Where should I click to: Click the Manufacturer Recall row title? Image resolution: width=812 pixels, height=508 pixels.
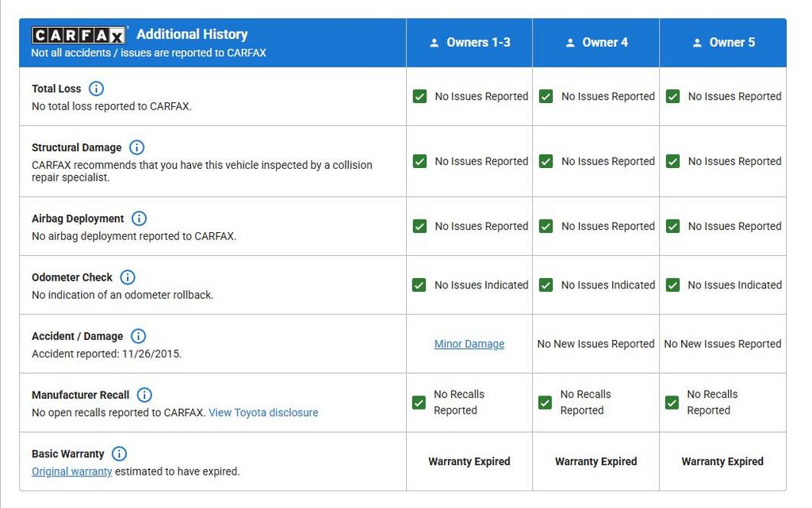pyautogui.click(x=80, y=395)
